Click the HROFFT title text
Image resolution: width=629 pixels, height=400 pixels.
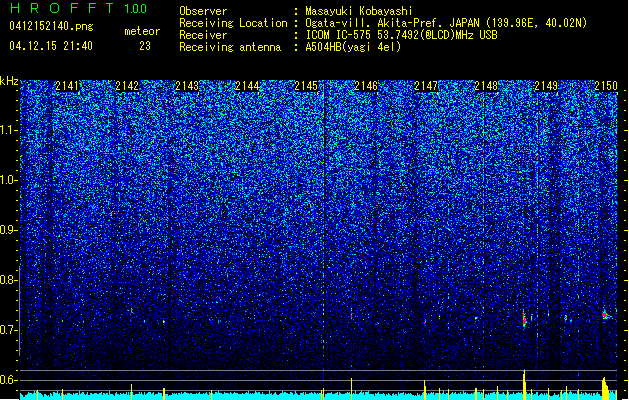62,8
